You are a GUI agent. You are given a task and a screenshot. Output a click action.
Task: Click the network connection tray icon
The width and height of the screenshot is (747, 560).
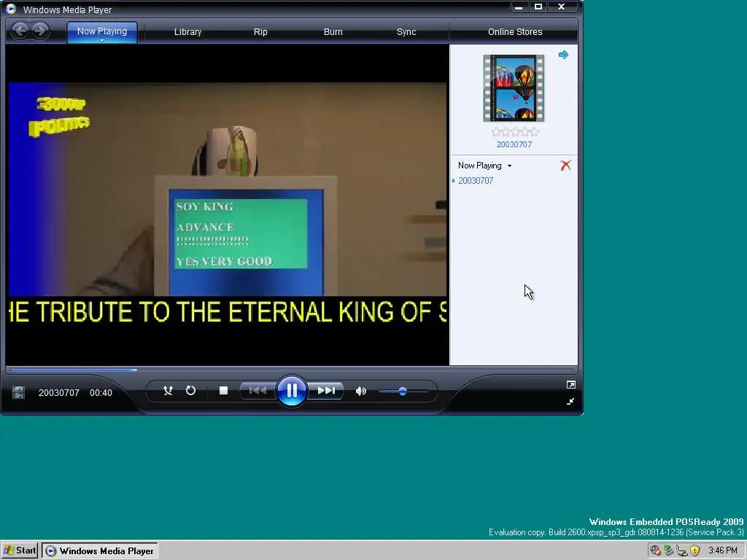coord(682,551)
